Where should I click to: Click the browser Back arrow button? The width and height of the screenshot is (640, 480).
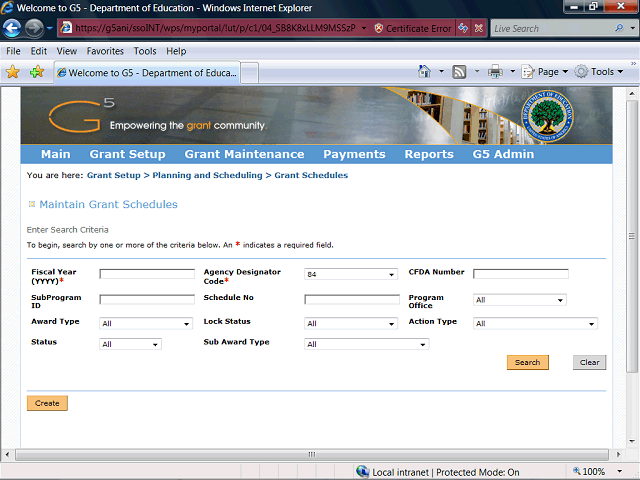12,28
